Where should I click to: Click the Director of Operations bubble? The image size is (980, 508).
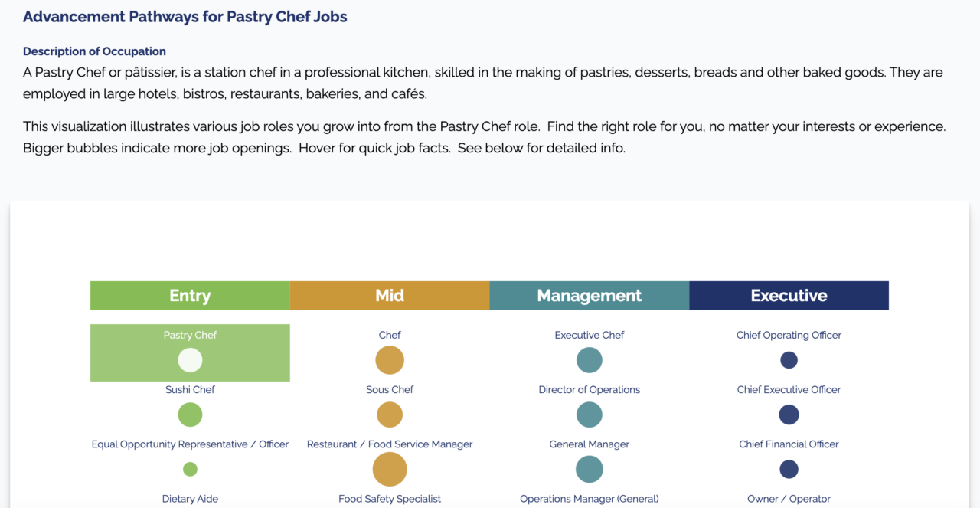[x=590, y=415]
